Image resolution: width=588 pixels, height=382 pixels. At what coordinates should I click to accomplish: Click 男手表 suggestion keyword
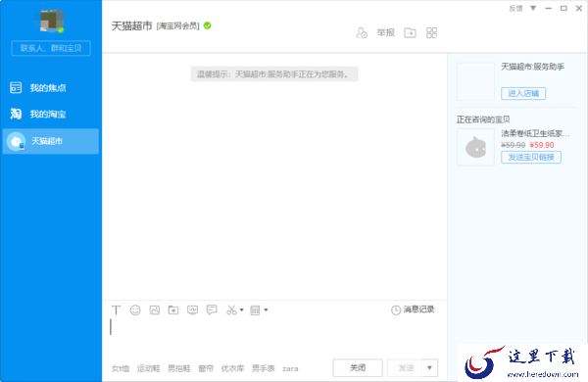pyautogui.click(x=264, y=368)
